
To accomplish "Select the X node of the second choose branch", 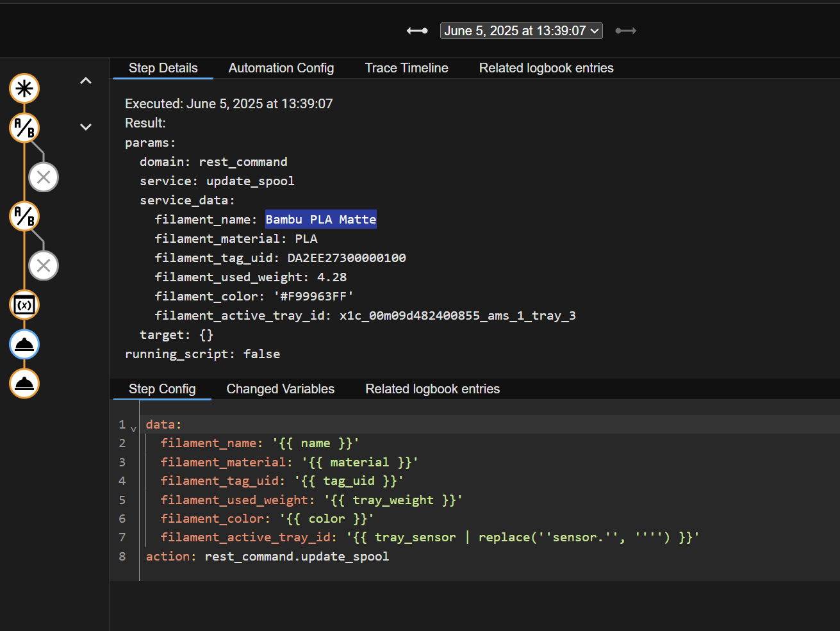I will [x=43, y=265].
